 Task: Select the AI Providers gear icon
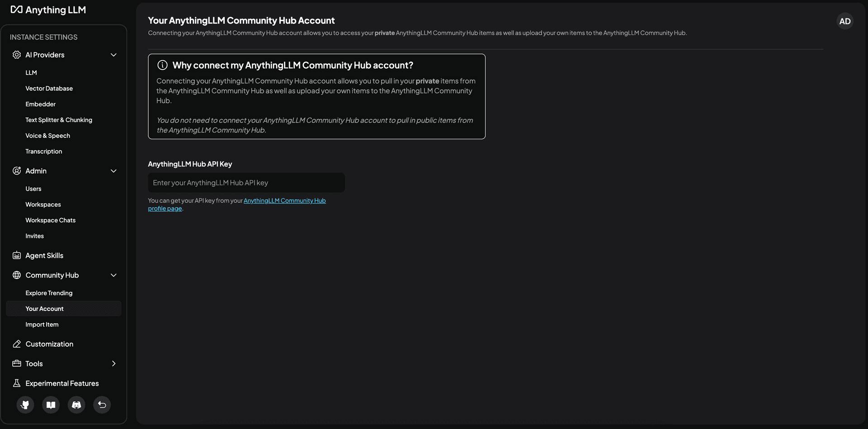point(16,55)
